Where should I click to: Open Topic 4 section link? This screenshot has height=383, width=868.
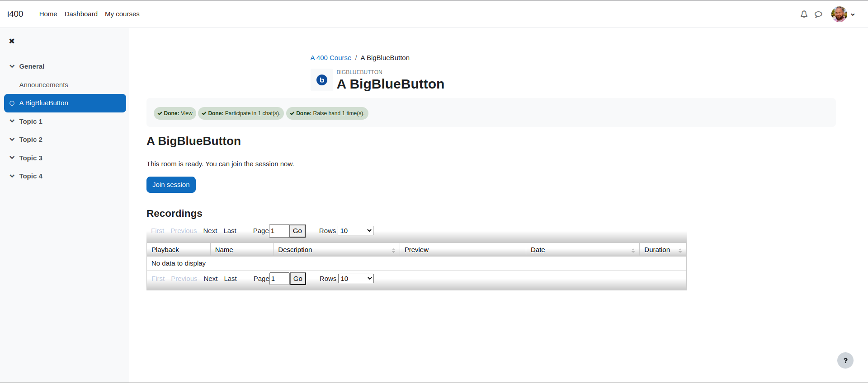coord(31,176)
